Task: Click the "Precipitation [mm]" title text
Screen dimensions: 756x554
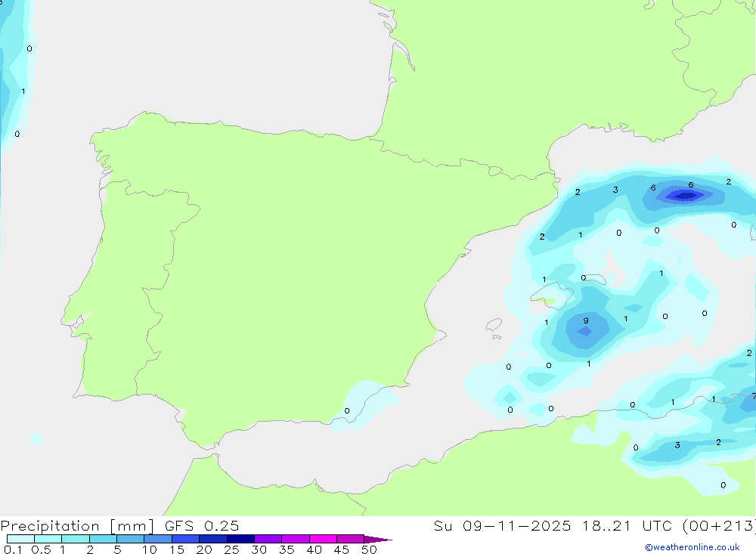Action: click(x=77, y=526)
